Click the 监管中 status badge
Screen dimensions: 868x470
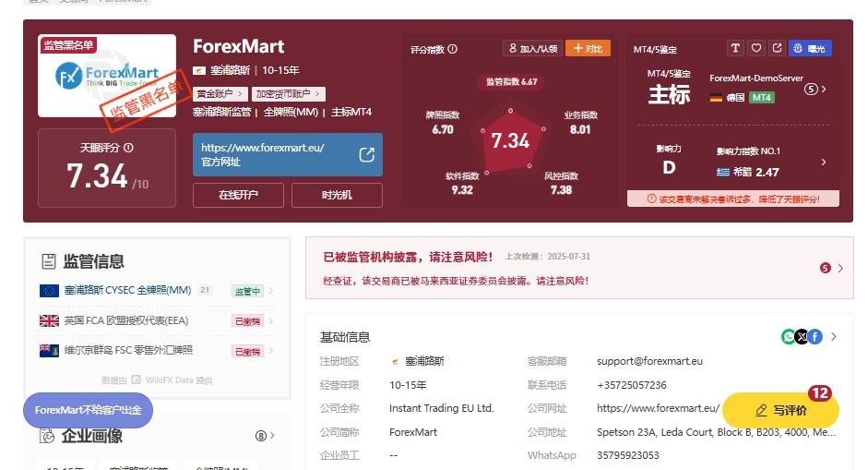[247, 291]
